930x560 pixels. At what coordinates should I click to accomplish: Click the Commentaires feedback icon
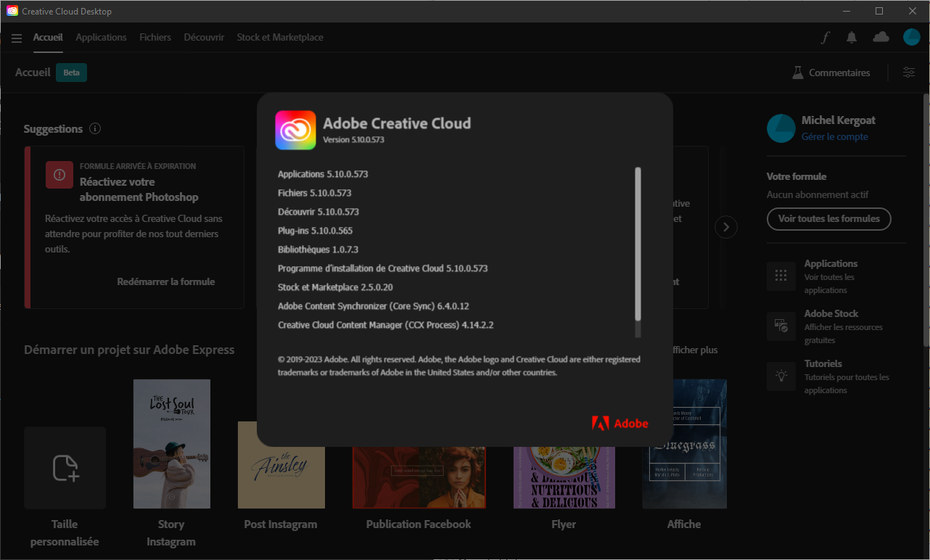pyautogui.click(x=798, y=73)
